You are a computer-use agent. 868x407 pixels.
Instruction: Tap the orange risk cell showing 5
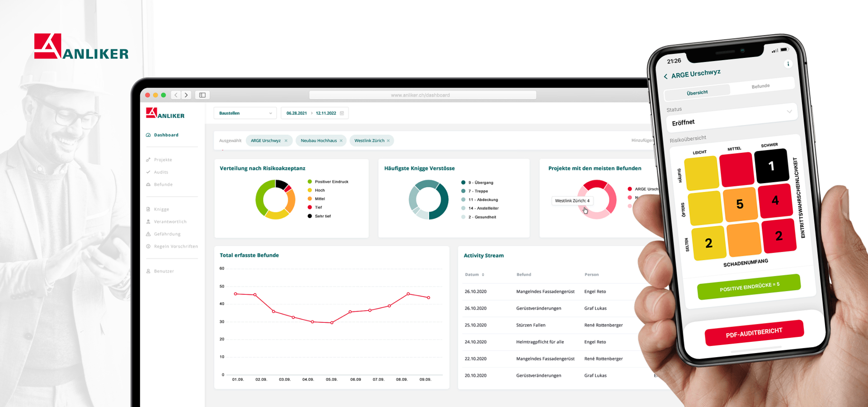coord(740,204)
